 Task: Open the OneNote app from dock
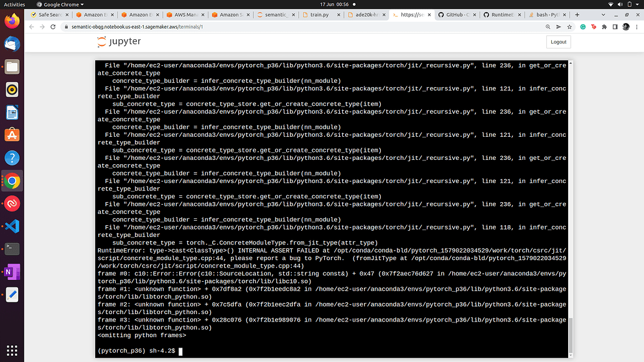point(12,272)
